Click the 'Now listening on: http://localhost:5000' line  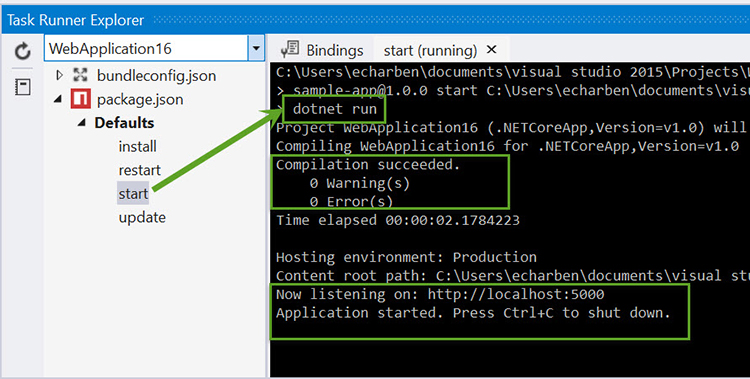(x=440, y=294)
